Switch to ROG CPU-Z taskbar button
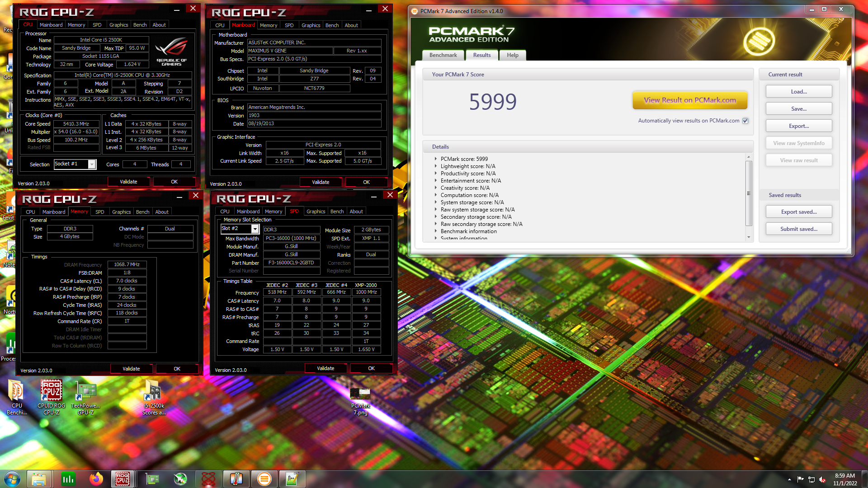 click(123, 479)
